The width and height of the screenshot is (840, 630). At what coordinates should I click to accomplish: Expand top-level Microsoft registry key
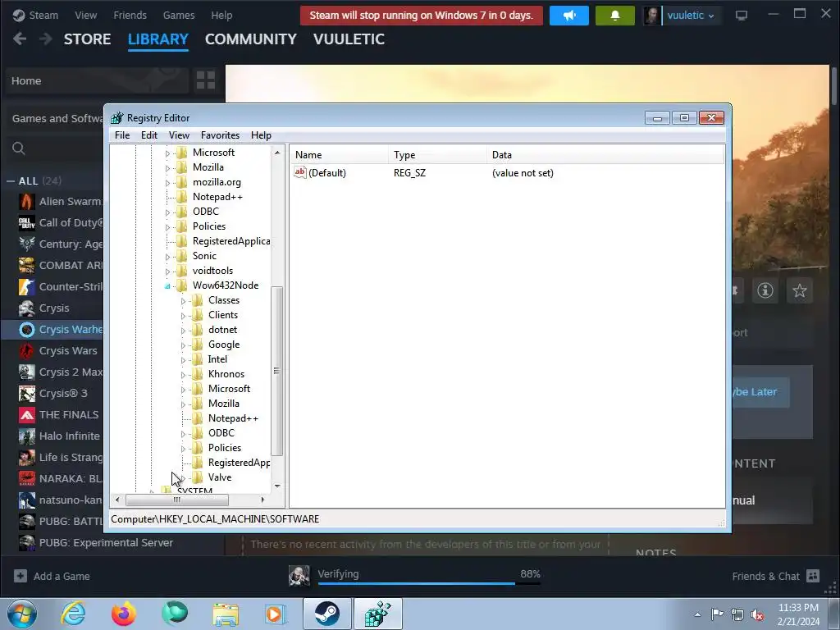[x=167, y=153]
